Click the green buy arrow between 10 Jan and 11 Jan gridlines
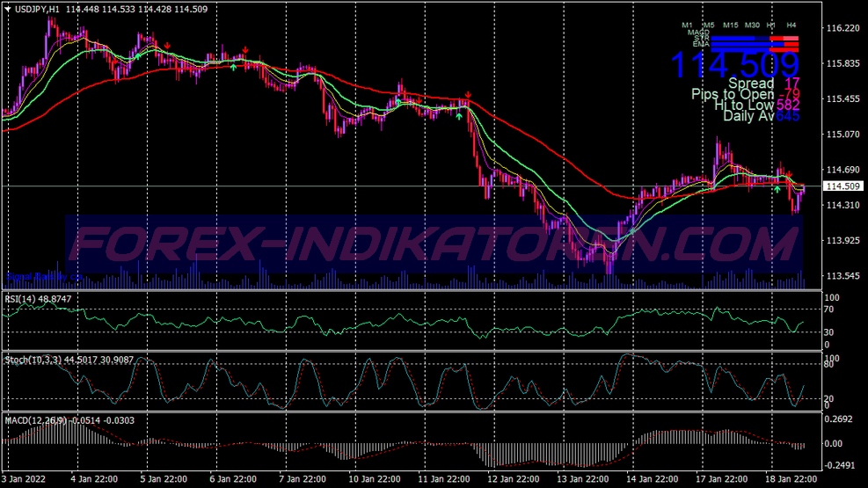The image size is (868, 488). (398, 102)
